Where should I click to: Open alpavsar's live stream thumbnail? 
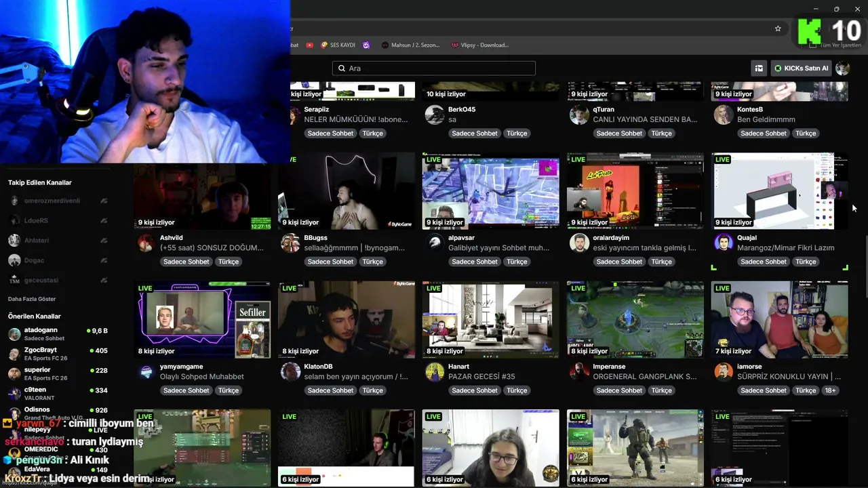pos(491,191)
